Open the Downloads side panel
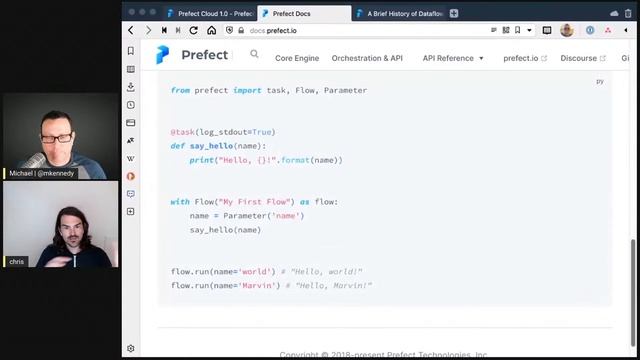Image resolution: width=640 pixels, height=360 pixels. (x=131, y=87)
